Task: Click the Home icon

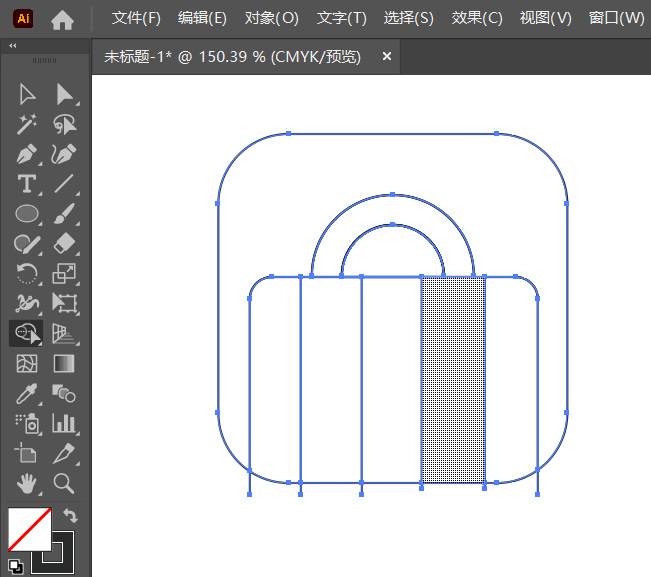Action: tap(62, 19)
